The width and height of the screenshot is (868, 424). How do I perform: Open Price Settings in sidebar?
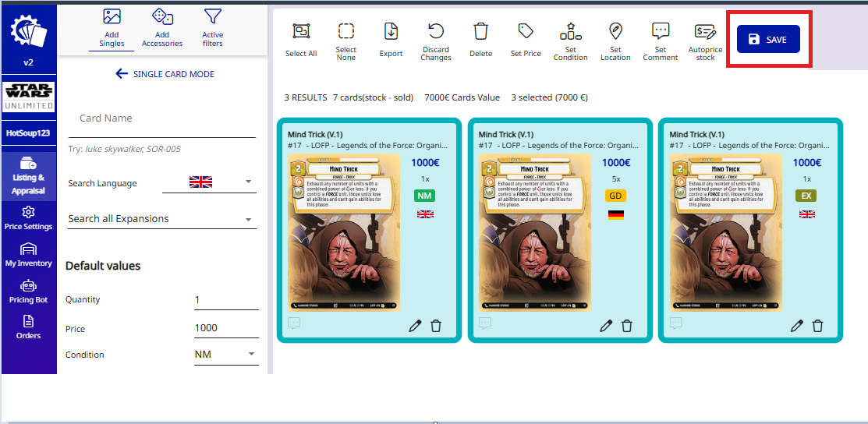[29, 219]
